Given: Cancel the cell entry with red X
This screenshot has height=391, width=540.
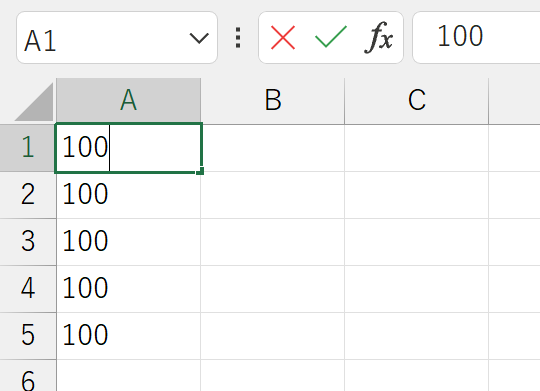Looking at the screenshot, I should point(283,38).
